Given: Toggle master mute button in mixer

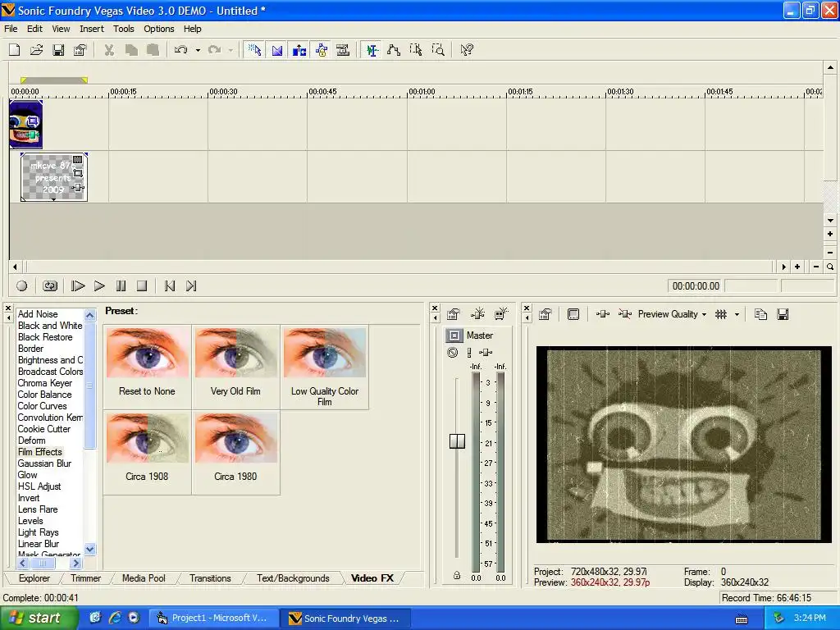Looking at the screenshot, I should pyautogui.click(x=453, y=353).
